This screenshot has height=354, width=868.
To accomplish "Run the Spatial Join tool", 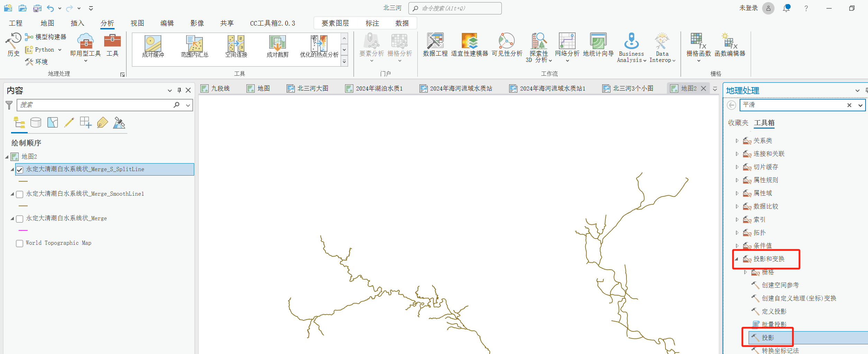I will point(236,46).
